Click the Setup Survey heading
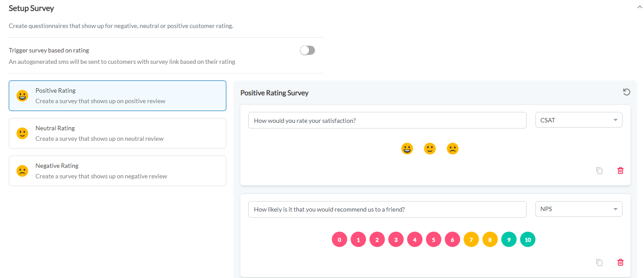The height and width of the screenshot is (278, 644). [32, 8]
